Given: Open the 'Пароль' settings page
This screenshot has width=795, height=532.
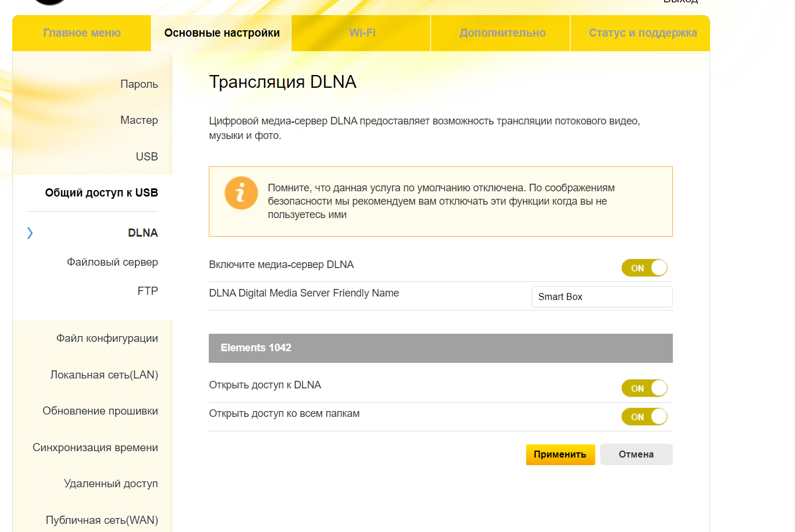Looking at the screenshot, I should pos(139,84).
